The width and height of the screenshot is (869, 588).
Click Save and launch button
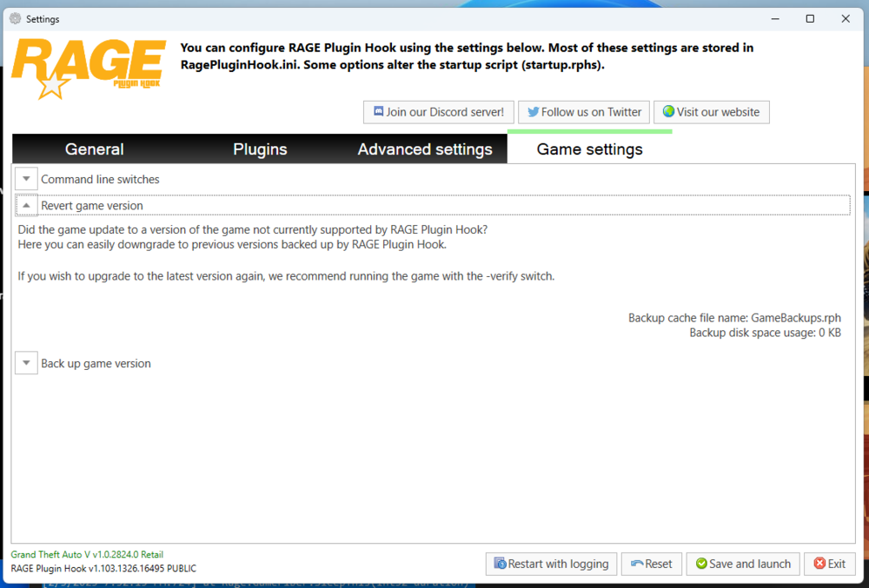tap(743, 564)
